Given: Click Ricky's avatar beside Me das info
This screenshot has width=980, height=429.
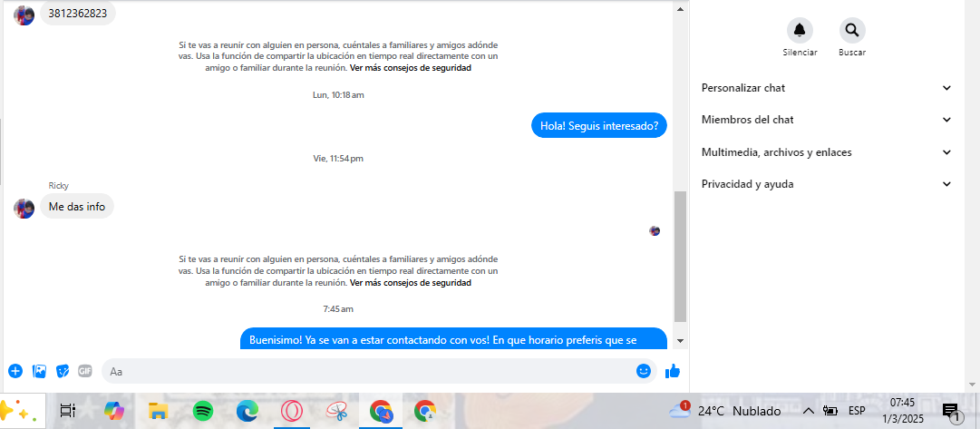Looking at the screenshot, I should [24, 208].
